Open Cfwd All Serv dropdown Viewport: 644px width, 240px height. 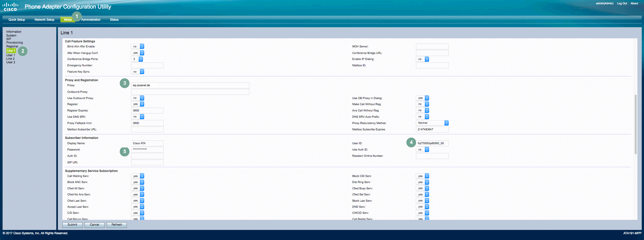(138, 188)
